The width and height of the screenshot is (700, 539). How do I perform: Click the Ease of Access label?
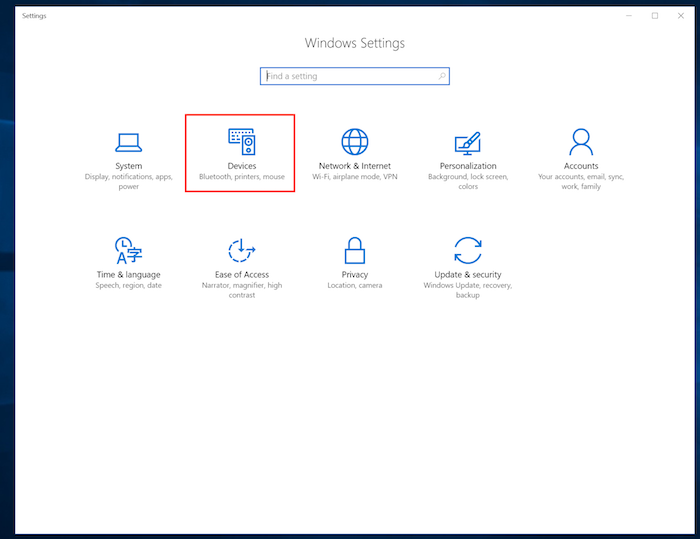(242, 275)
